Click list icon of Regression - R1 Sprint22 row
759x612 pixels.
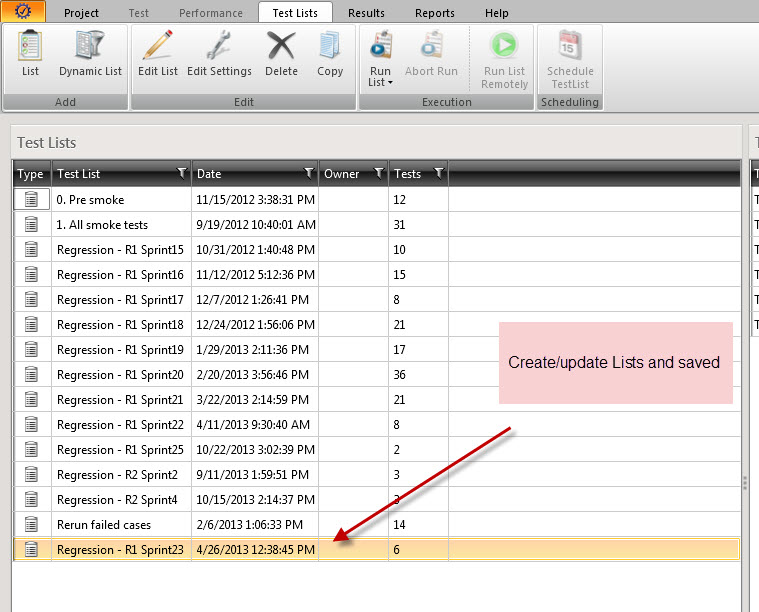coord(31,425)
